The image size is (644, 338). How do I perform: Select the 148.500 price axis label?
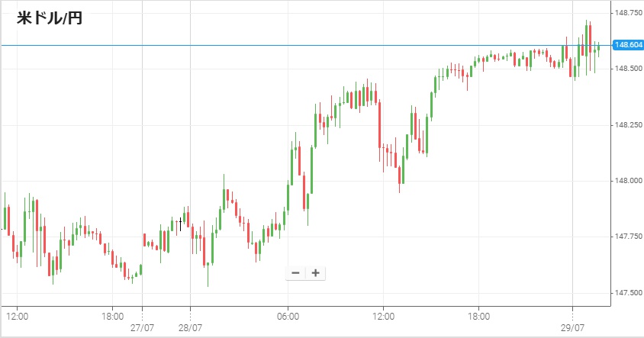(x=628, y=69)
